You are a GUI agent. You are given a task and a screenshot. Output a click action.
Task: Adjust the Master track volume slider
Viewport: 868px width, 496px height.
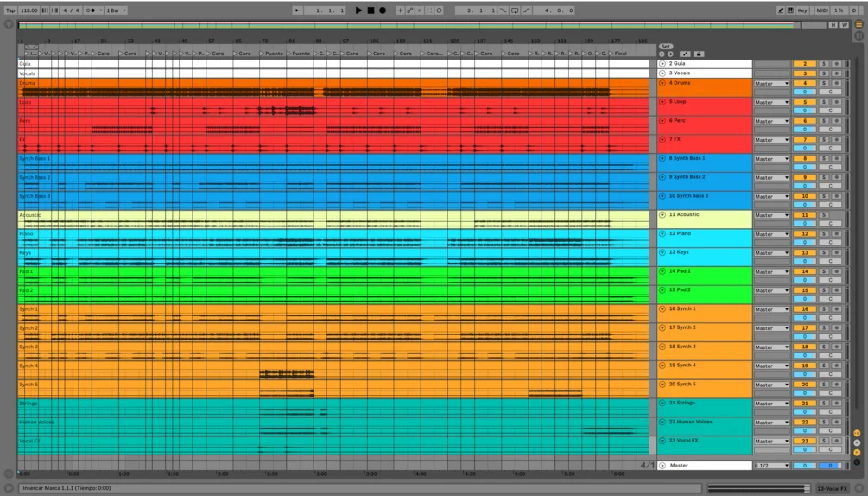(x=805, y=466)
